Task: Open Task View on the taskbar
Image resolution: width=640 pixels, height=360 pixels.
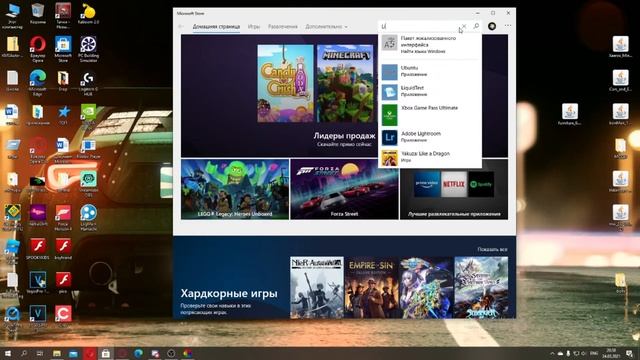Action: [40, 353]
